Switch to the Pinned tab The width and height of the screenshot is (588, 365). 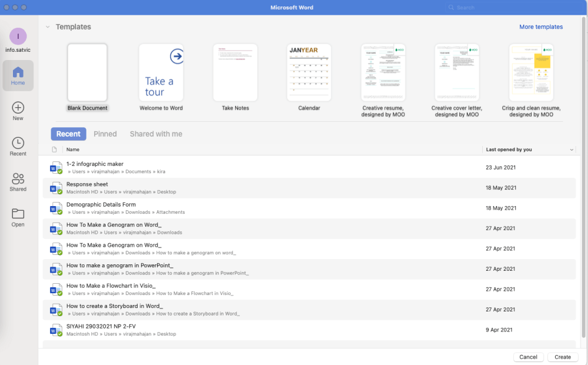(105, 134)
